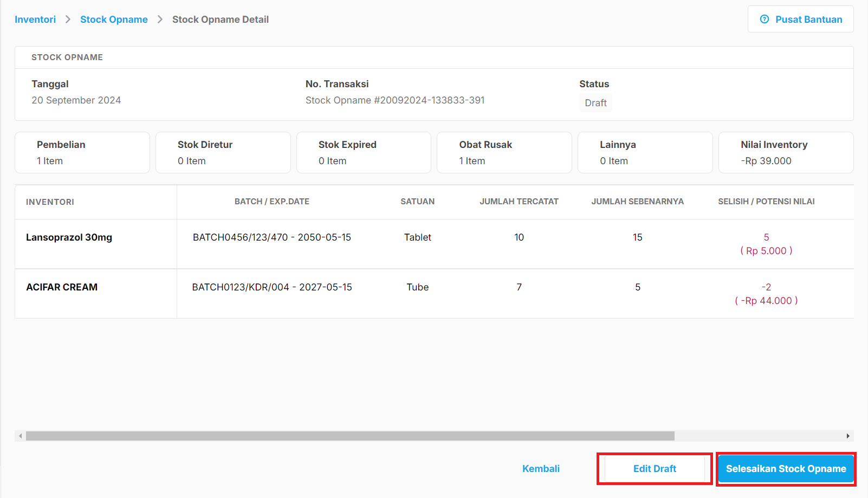Click the ACIFAR CREAM item name
The width and height of the screenshot is (868, 498).
(x=62, y=287)
